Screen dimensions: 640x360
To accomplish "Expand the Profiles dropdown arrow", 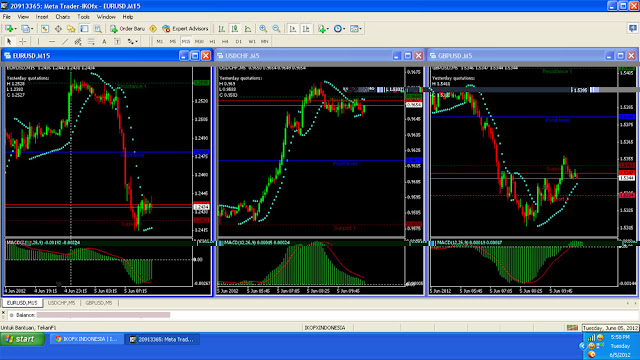I will 32,29.
